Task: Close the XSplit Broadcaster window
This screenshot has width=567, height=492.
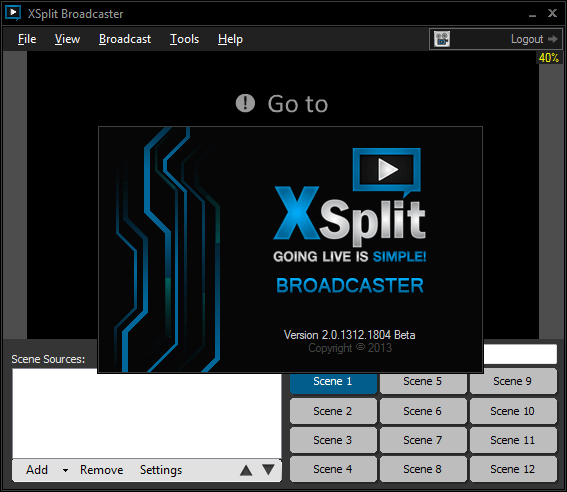Action: pos(552,13)
